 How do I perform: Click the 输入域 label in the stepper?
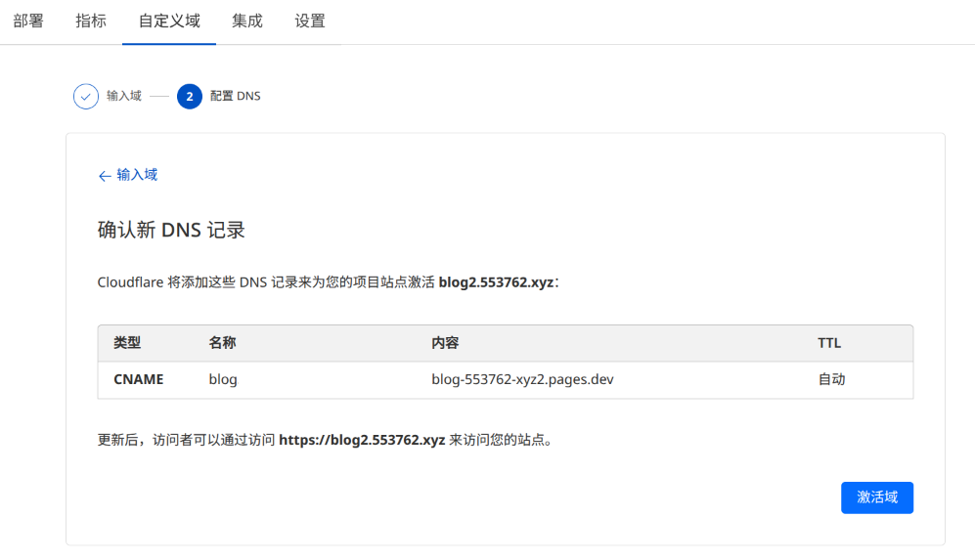tap(124, 96)
